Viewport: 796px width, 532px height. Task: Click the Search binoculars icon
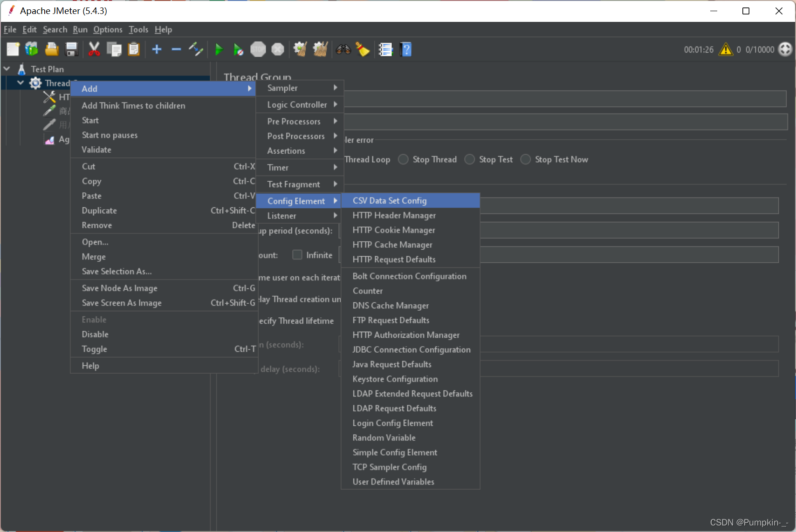[343, 49]
